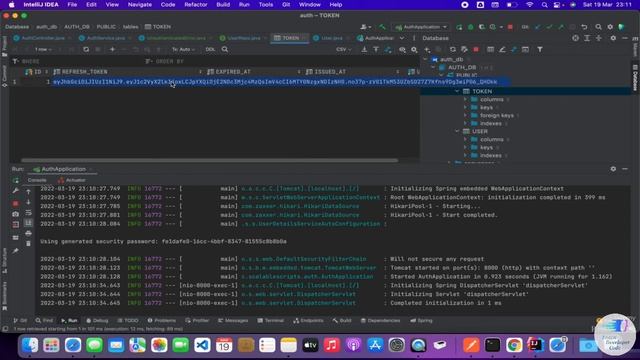Open TODO tool window button
Screen dimensions: 640x360
128,321
